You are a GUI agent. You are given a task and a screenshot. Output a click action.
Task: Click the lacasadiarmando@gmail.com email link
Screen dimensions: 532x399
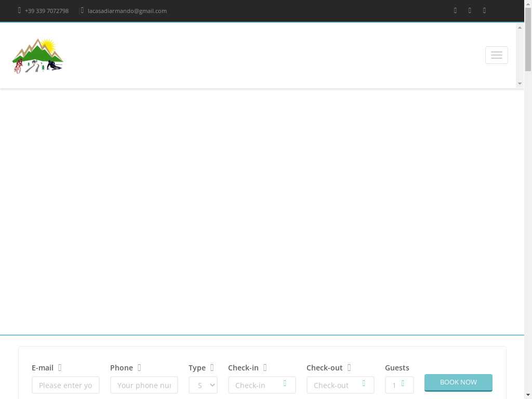coord(127,11)
